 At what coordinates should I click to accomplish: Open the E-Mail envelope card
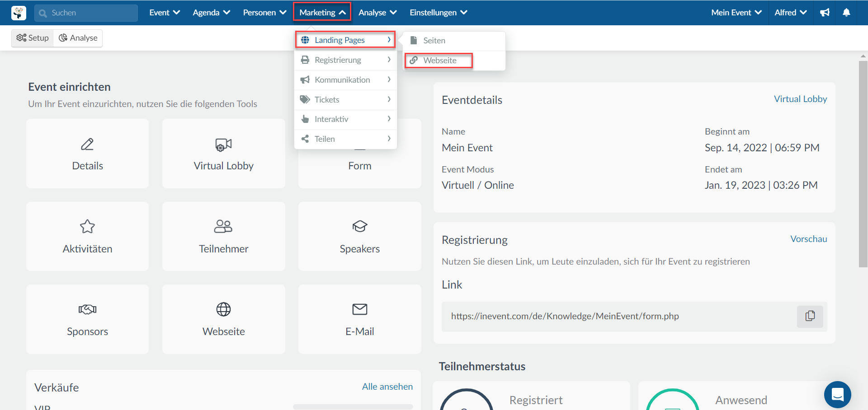pyautogui.click(x=360, y=319)
